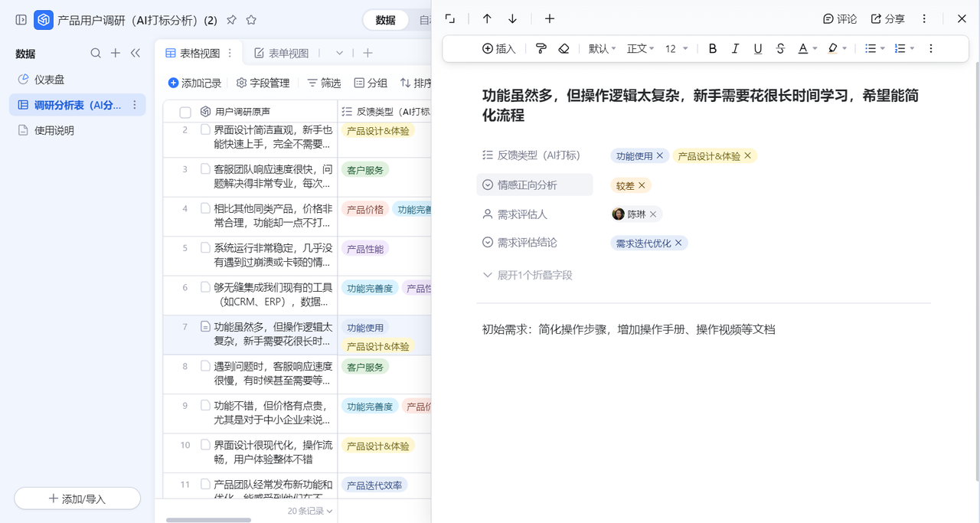The height and width of the screenshot is (523, 980).
Task: Click the eraser clear-format icon
Action: coord(564,48)
